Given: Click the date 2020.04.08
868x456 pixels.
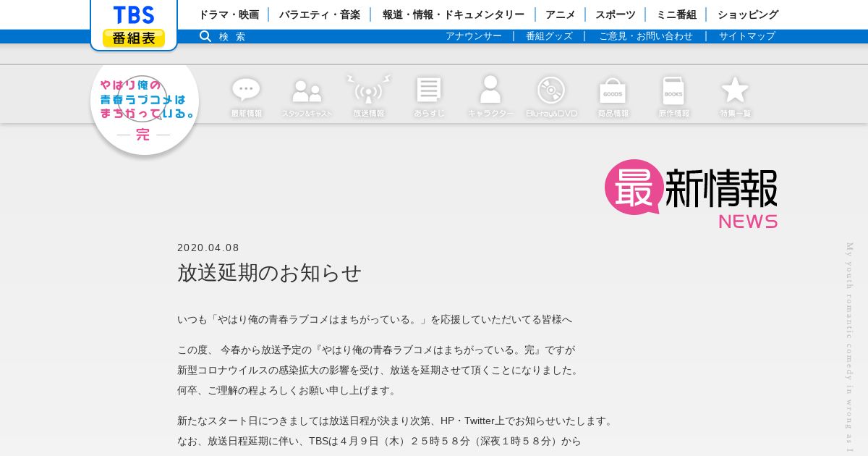Looking at the screenshot, I should 208,248.
